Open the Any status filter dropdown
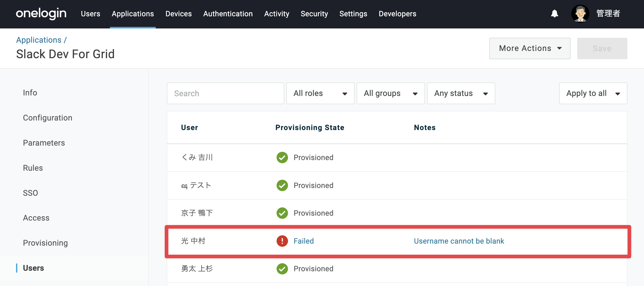Image resolution: width=644 pixels, height=286 pixels. 461,93
